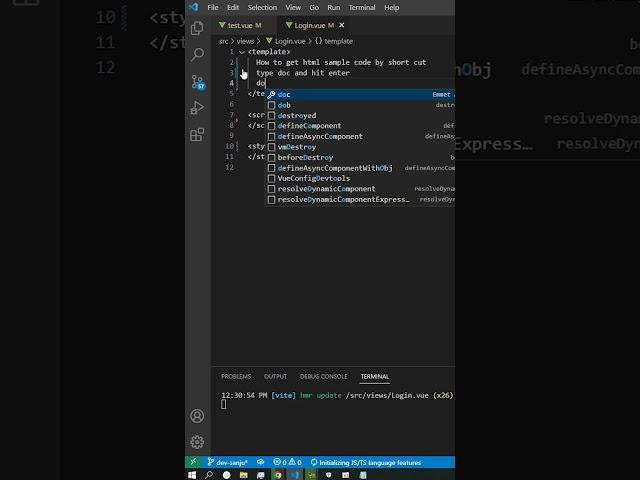The height and width of the screenshot is (480, 640).
Task: Click line number 12 in the gutter
Action: [229, 167]
